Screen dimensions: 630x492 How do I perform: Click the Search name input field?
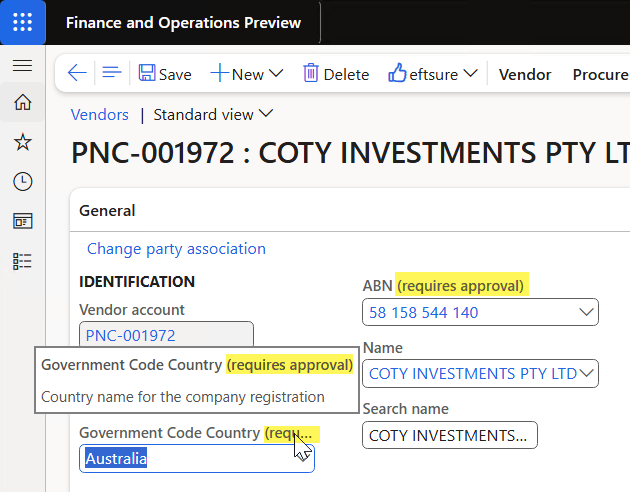[x=450, y=435]
